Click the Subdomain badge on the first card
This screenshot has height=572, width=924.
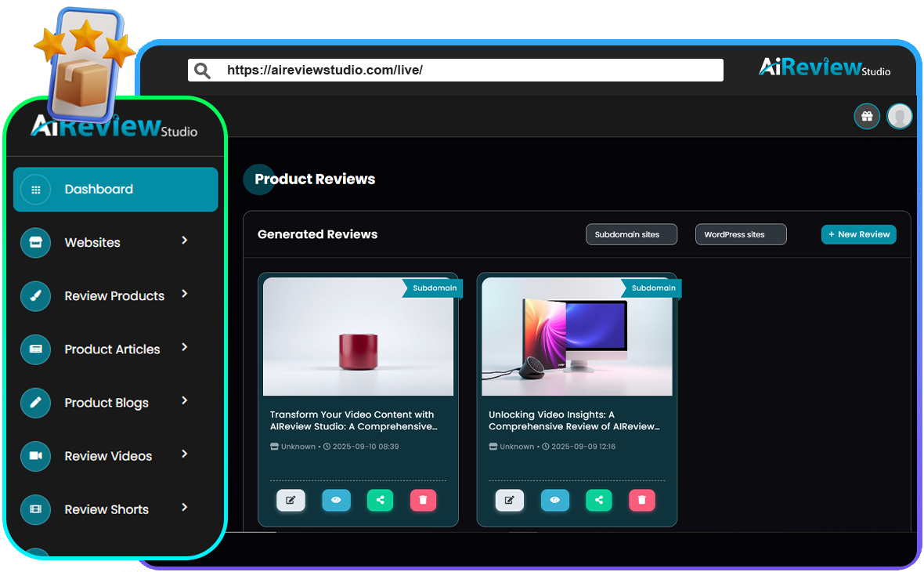point(434,288)
